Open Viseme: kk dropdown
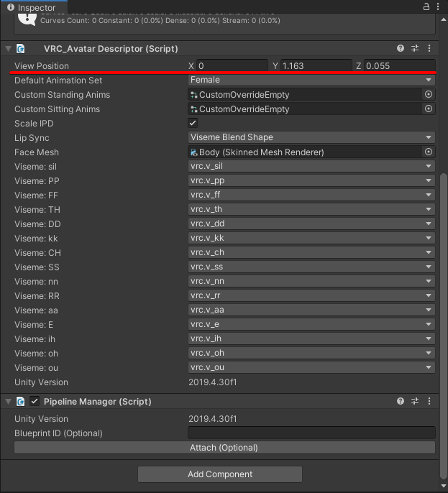Screen dimensions: 448x493 coord(311,238)
